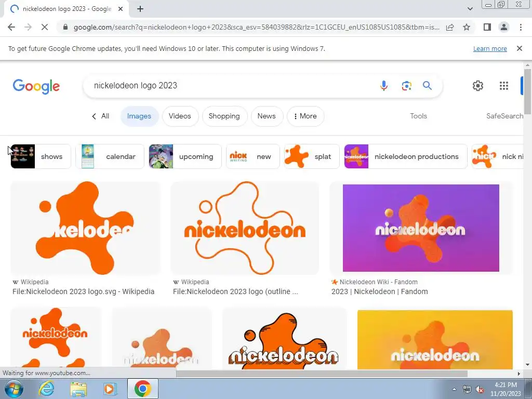Dismiss the Chrome update notice
This screenshot has width=532, height=399.
(520, 48)
